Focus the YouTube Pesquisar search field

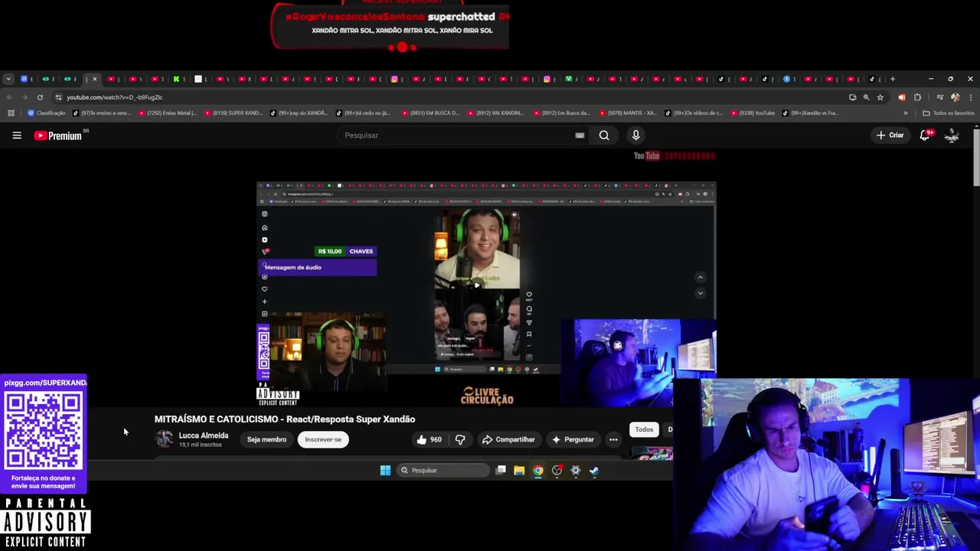456,135
